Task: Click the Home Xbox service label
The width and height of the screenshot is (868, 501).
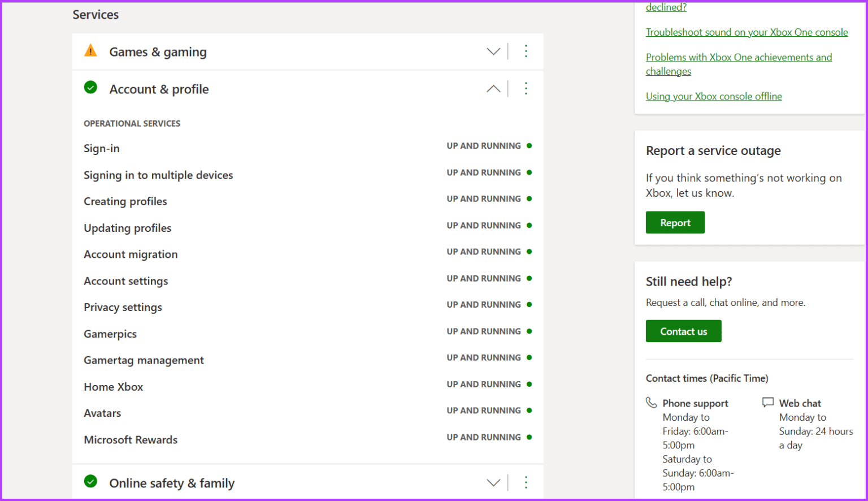Action: coord(114,387)
